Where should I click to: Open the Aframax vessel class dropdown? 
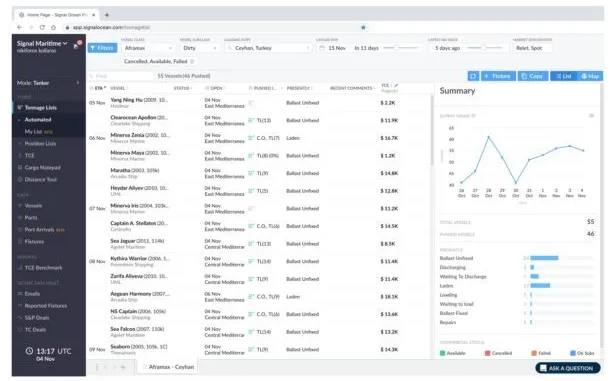point(148,48)
